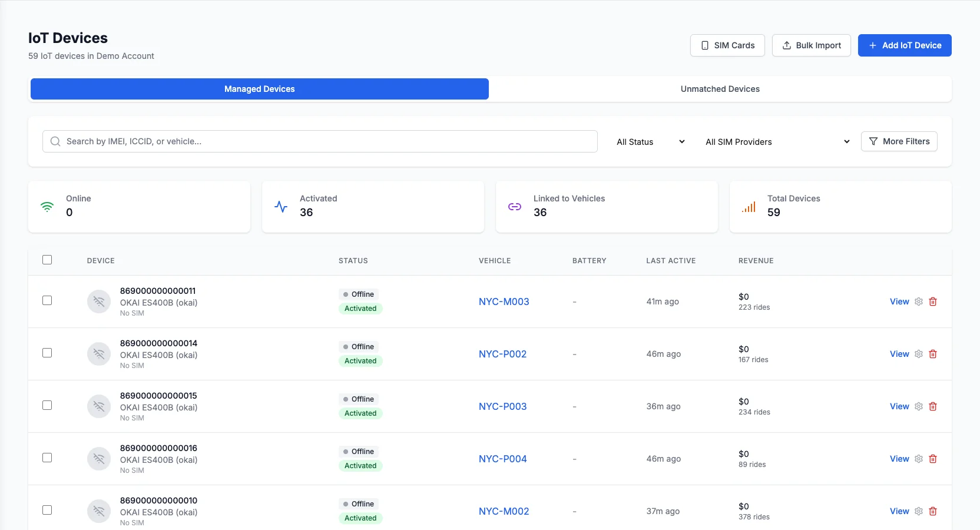Open settings gear for device 869000000000011
The image size is (980, 530).
[x=919, y=302]
